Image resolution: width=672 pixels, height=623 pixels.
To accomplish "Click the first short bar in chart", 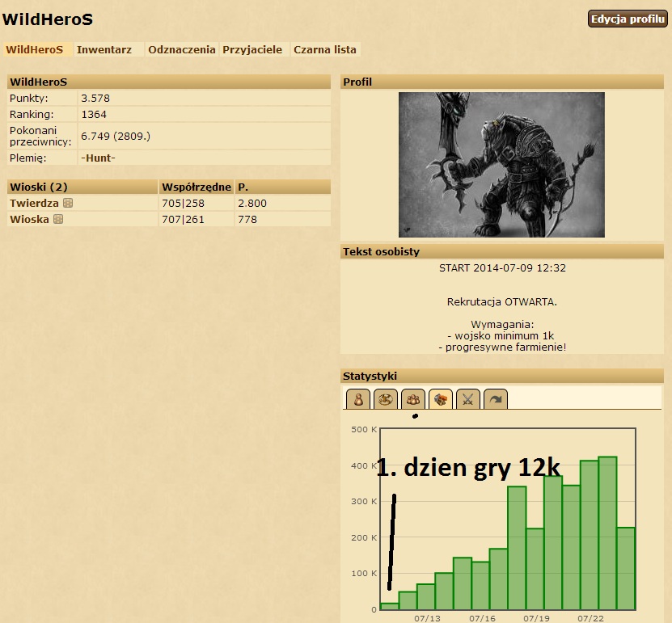I will pyautogui.click(x=389, y=606).
